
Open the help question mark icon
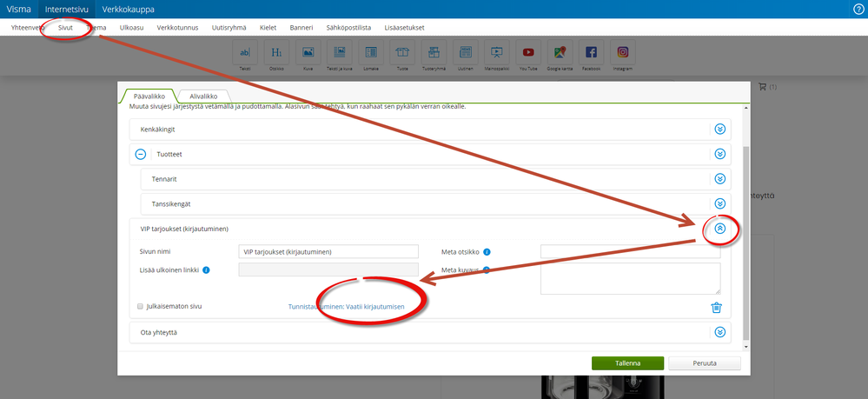pos(859,9)
